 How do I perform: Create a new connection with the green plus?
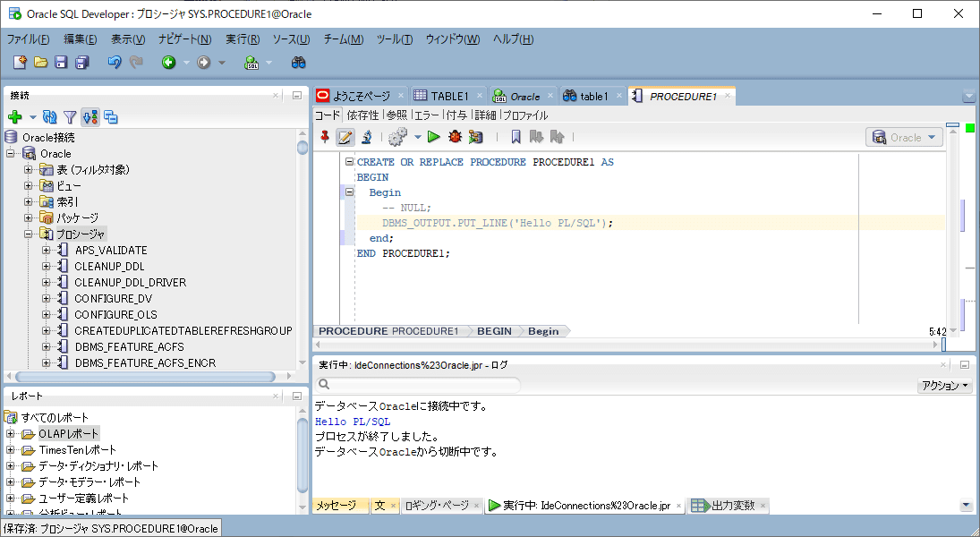pos(14,117)
